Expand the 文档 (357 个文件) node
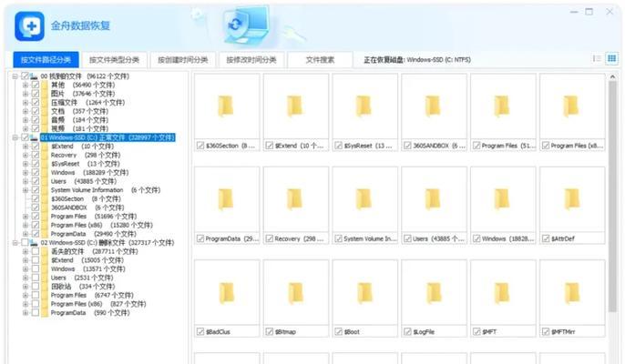Viewport: 625px width, 364px height. pos(26,111)
